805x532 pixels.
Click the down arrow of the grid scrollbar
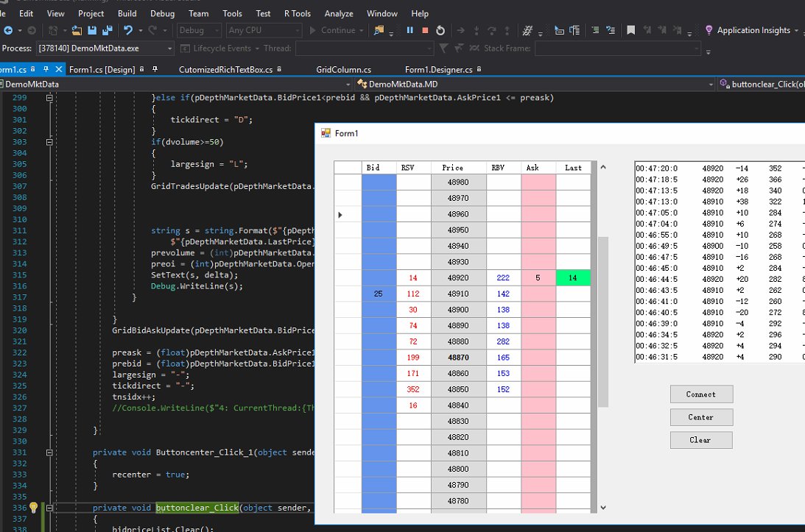point(602,507)
